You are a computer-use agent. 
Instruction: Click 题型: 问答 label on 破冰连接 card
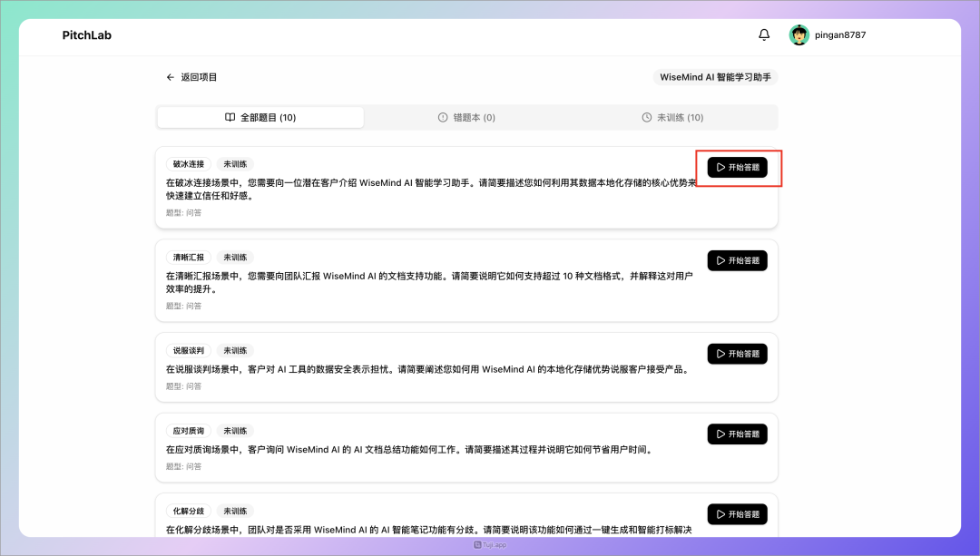coord(183,213)
